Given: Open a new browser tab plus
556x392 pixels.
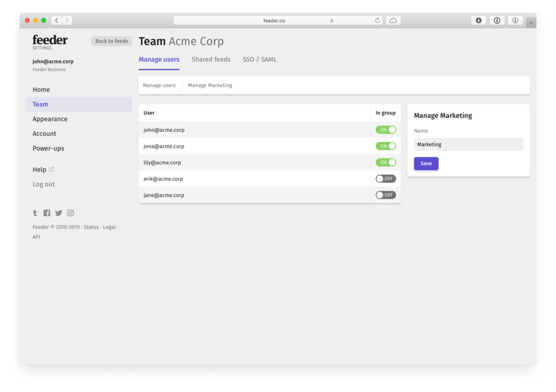Looking at the screenshot, I should [531, 23].
